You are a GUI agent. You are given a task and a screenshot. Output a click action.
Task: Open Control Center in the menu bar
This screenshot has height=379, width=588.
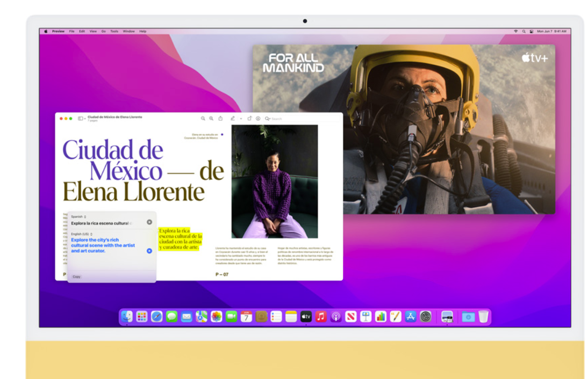point(532,32)
